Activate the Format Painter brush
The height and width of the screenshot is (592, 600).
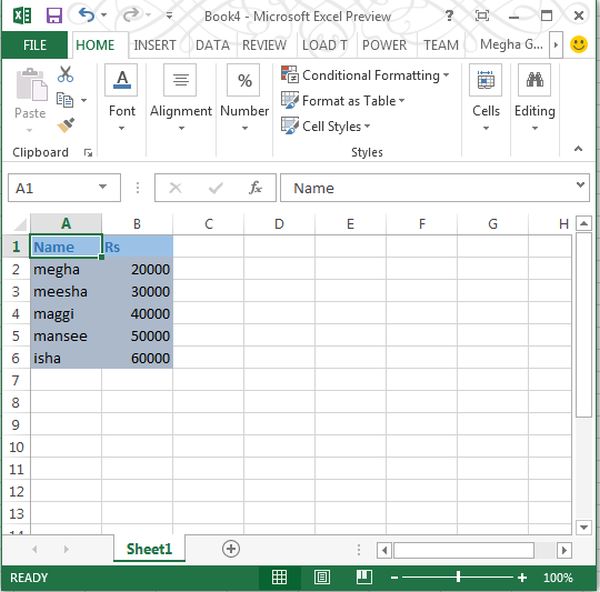[x=66, y=126]
